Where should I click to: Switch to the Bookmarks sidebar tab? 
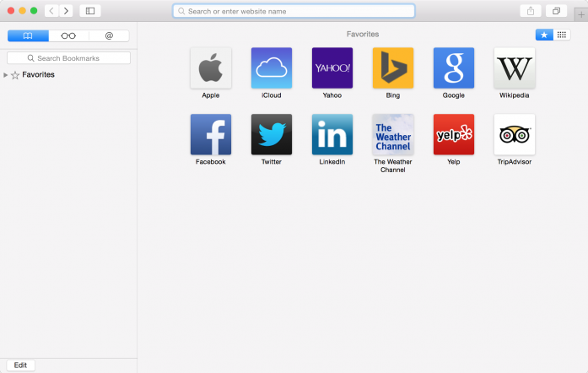28,35
